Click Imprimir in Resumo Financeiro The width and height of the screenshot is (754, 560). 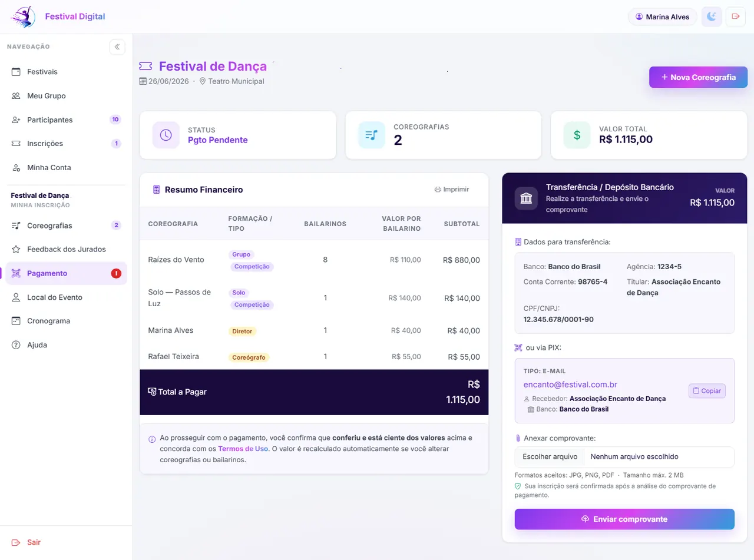[x=452, y=190]
